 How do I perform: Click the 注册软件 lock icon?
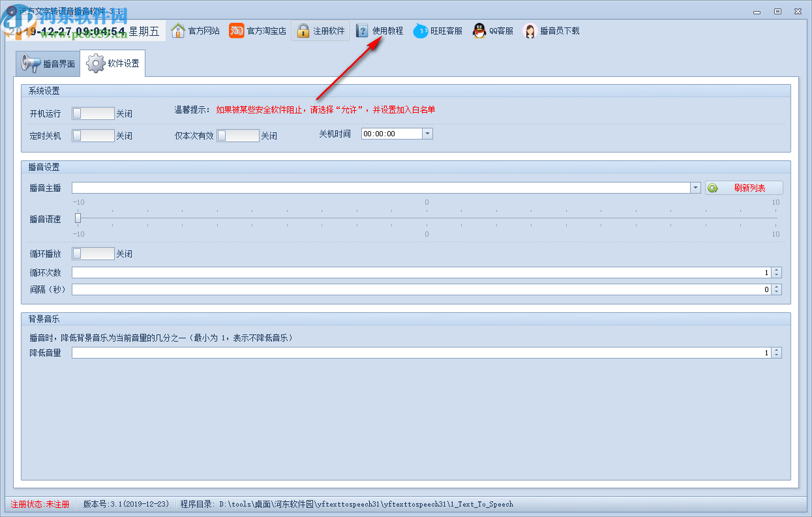(x=303, y=31)
